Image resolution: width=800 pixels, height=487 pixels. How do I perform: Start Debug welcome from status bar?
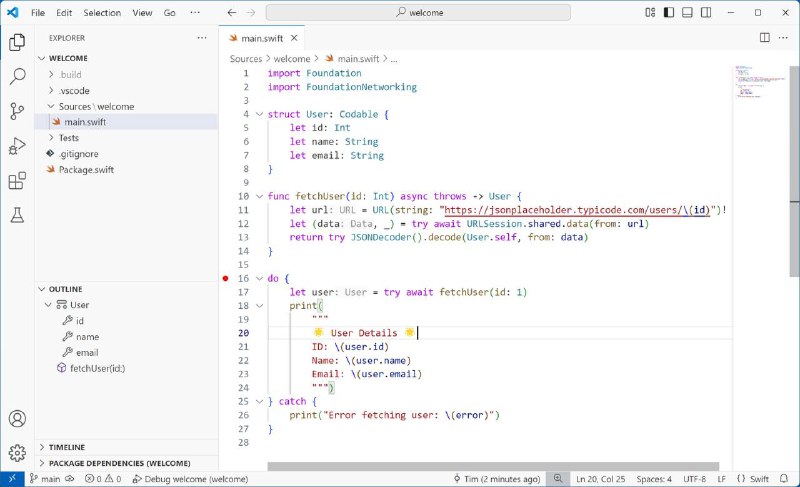click(x=190, y=479)
